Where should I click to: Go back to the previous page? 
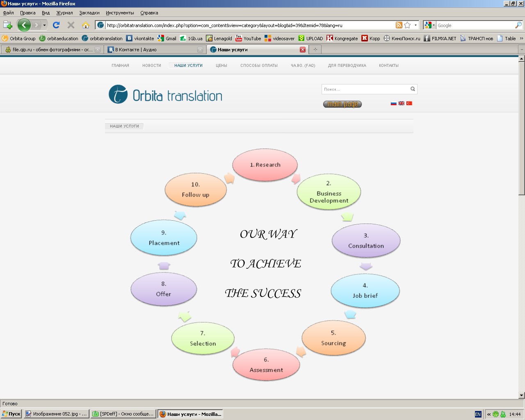click(24, 25)
